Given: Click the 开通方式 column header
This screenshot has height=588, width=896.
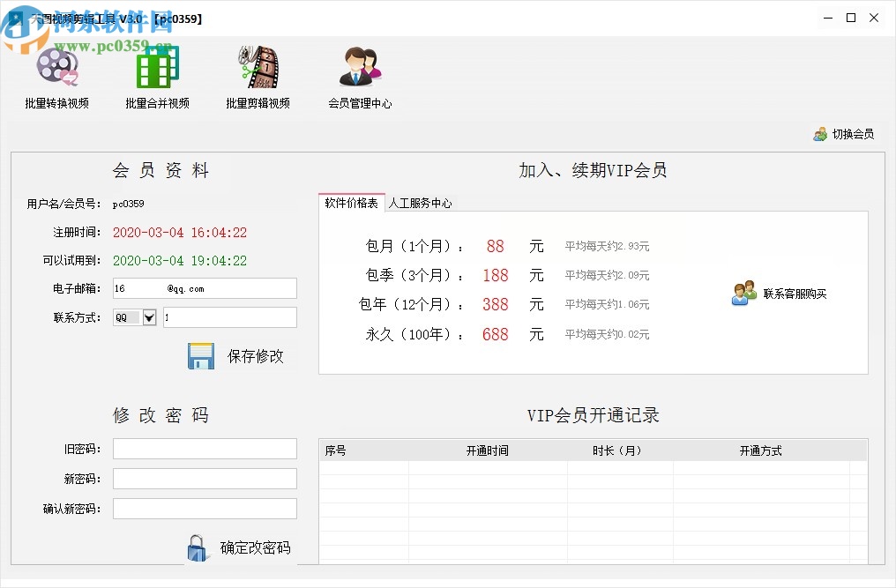Looking at the screenshot, I should [760, 450].
